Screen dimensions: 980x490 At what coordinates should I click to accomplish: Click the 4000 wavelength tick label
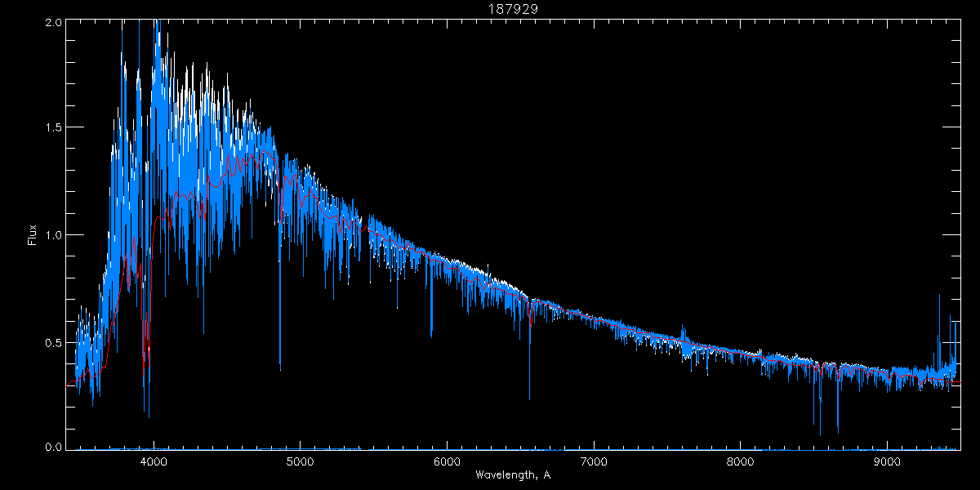(x=154, y=461)
